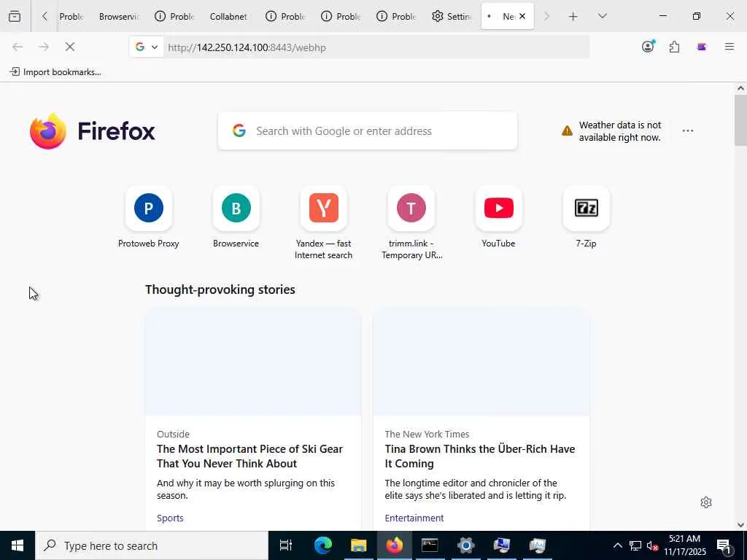The image size is (747, 560).
Task: Open a new tab with plus button
Action: pos(573,16)
